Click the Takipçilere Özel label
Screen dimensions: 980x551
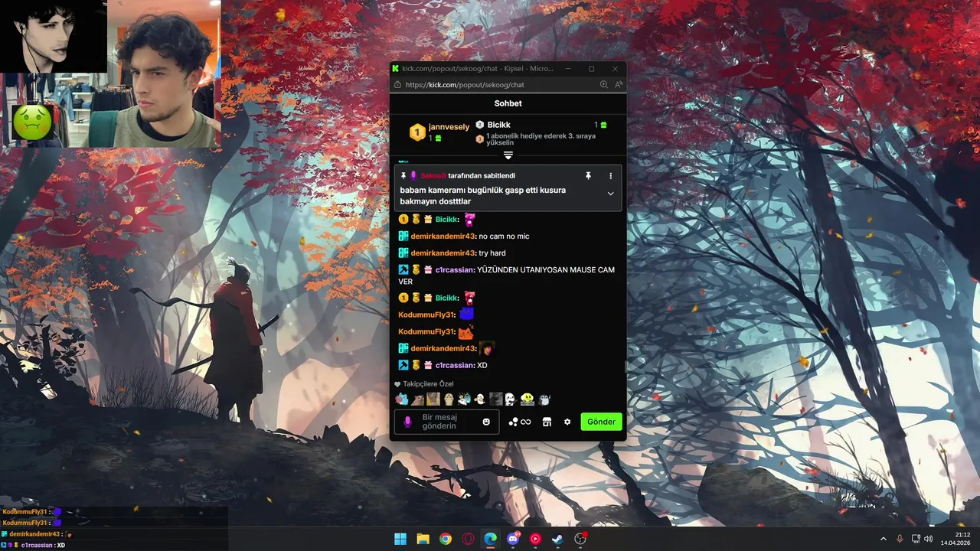tap(428, 383)
